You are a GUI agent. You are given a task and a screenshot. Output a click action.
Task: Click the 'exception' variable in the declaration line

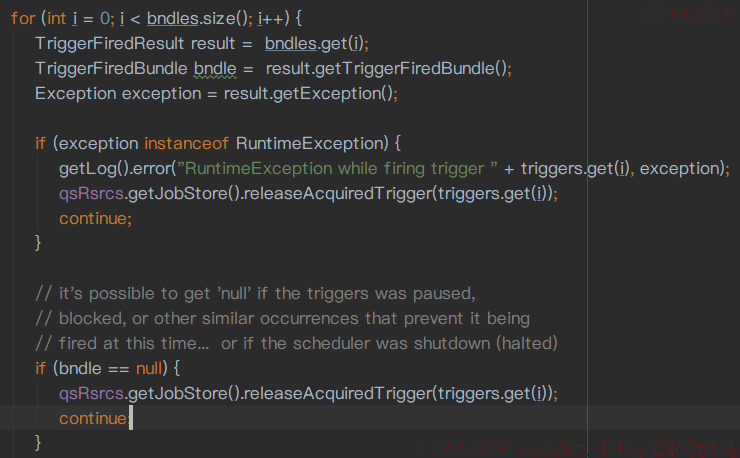pos(161,93)
